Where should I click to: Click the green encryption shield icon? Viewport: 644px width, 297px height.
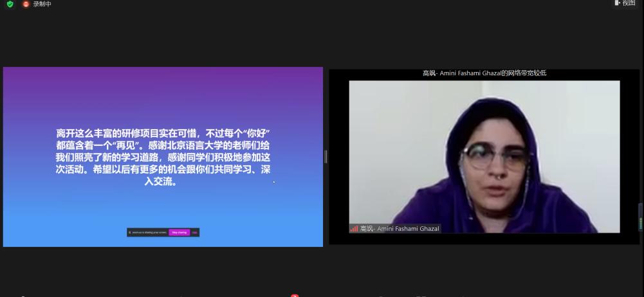tap(10, 4)
